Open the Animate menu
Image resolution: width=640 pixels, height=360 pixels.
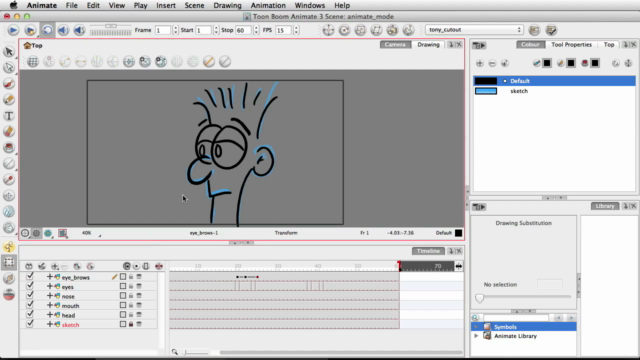[x=42, y=5]
